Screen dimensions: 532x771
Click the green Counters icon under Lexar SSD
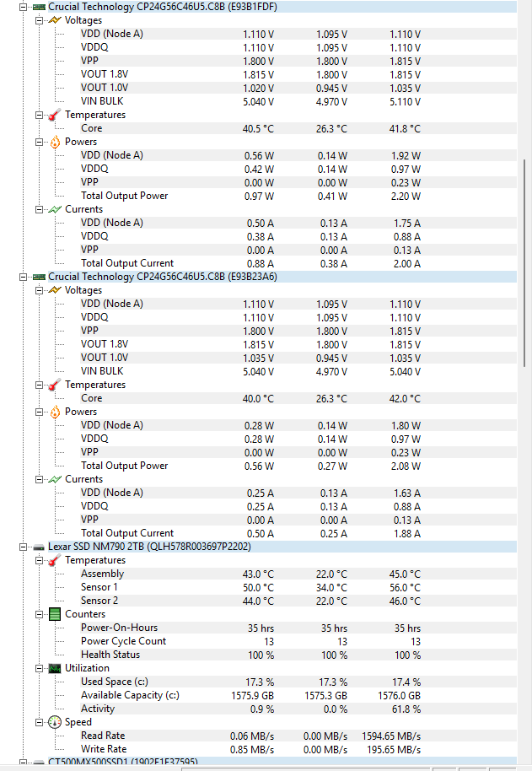pyautogui.click(x=55, y=614)
